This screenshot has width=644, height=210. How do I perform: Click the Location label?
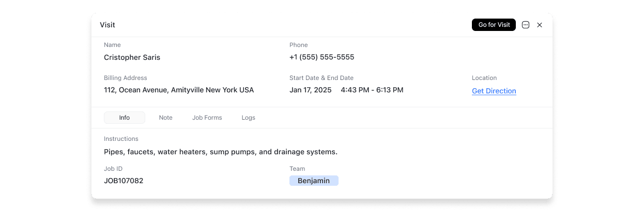coord(484,78)
